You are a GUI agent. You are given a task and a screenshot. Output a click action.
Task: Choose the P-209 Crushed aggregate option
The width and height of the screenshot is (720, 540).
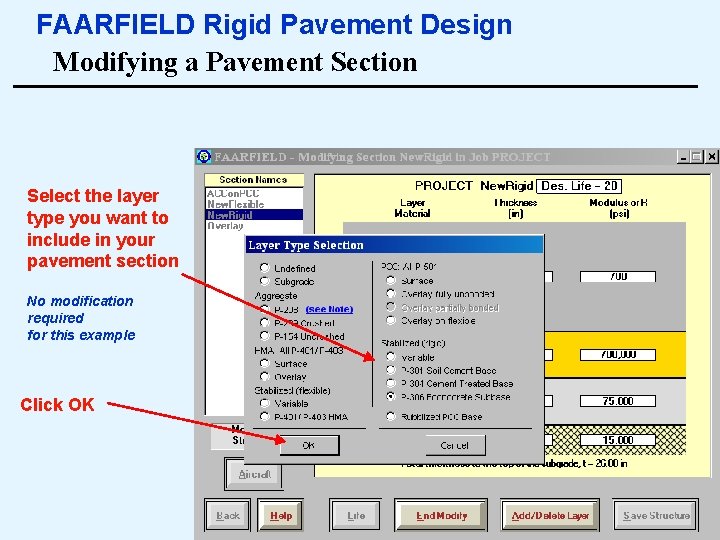264,323
